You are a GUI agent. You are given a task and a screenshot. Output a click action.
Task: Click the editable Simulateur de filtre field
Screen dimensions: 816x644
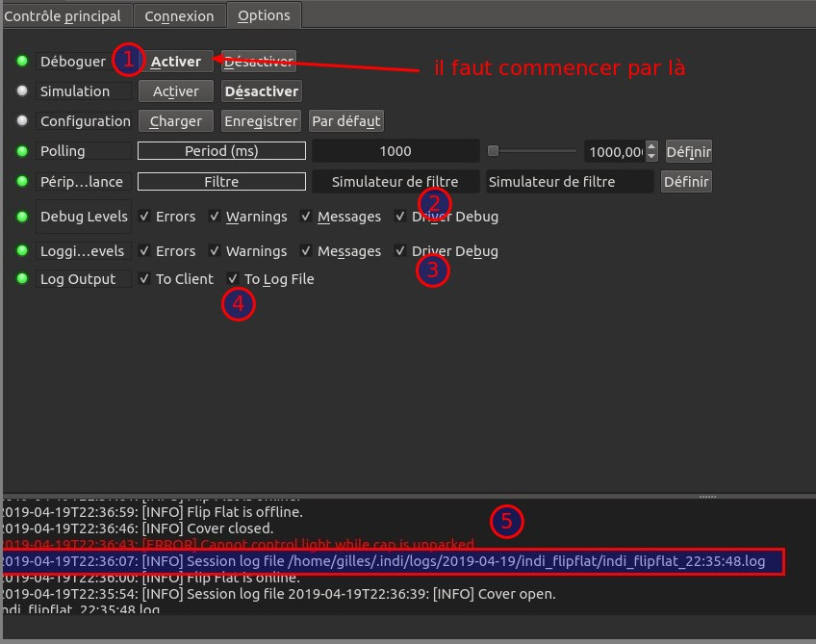pos(570,182)
